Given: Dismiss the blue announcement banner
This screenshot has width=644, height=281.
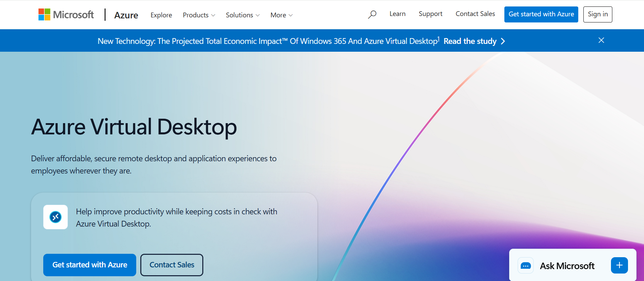Looking at the screenshot, I should coord(601,40).
